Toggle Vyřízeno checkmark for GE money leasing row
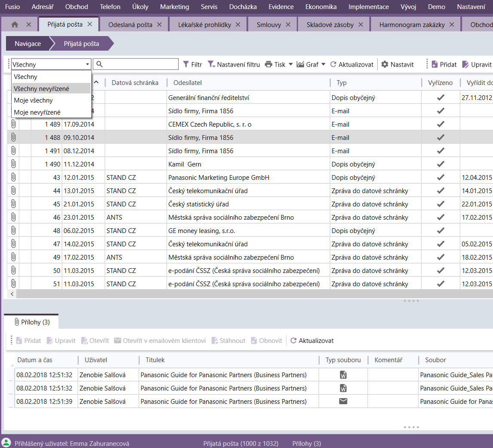Screen dimensions: 493x448 tap(440, 231)
